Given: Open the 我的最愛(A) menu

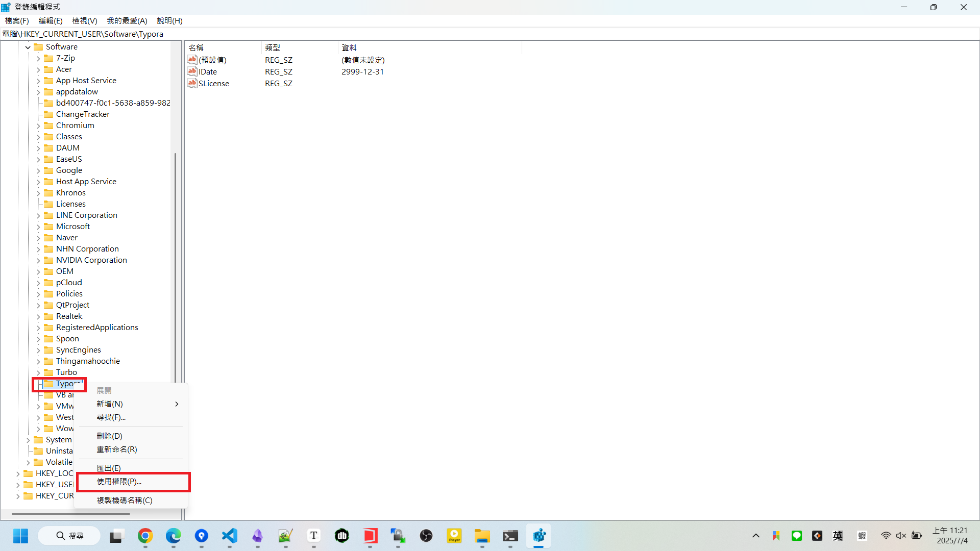Looking at the screenshot, I should 127,21.
